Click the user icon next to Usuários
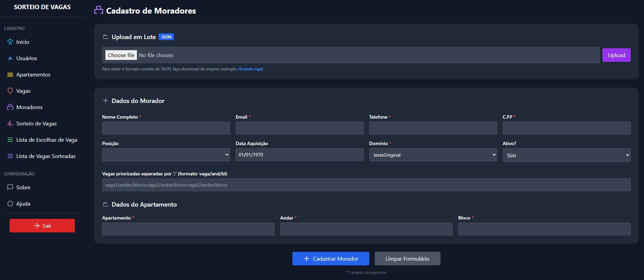 click(10, 58)
